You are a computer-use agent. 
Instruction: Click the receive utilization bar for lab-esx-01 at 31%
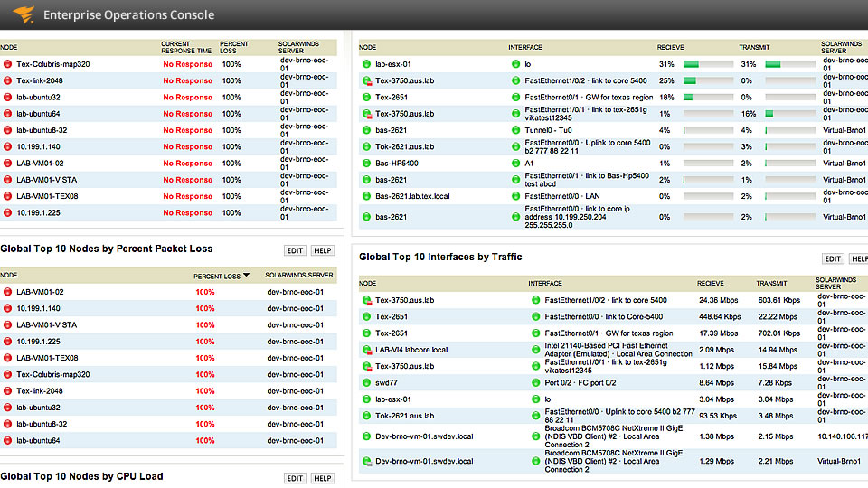click(709, 64)
